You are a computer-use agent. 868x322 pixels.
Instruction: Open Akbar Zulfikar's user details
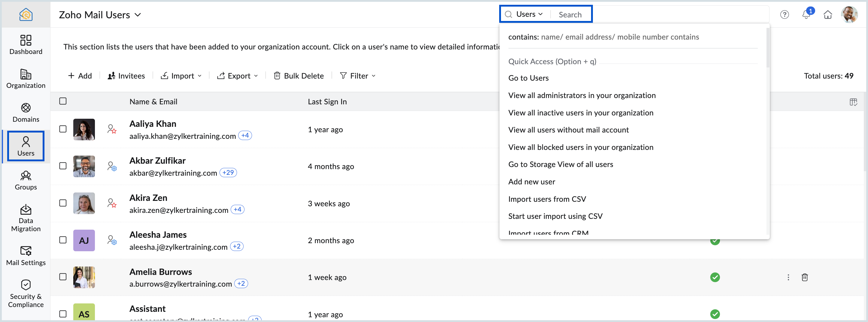point(157,160)
